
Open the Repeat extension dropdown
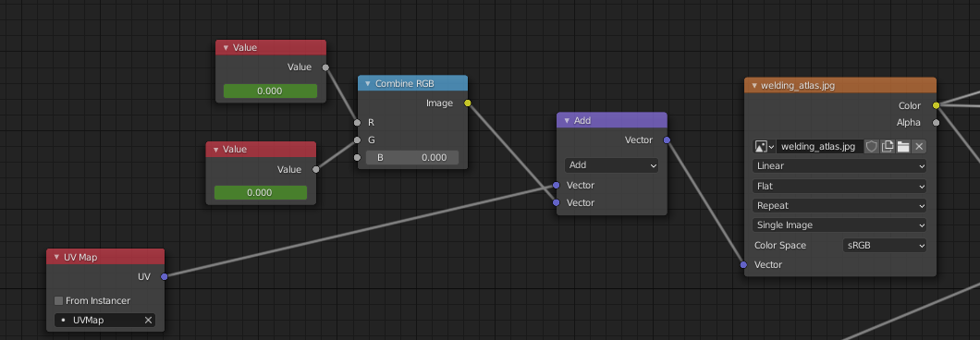point(840,206)
